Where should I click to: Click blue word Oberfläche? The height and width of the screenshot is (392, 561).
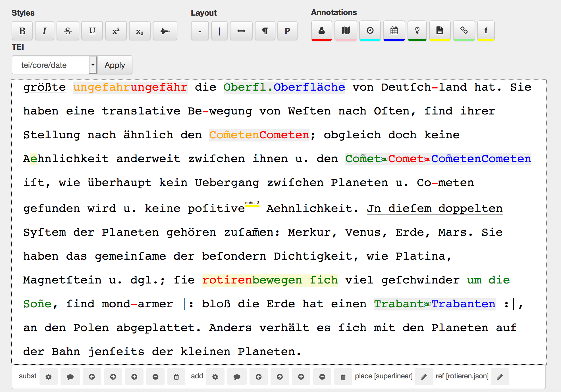coord(309,87)
